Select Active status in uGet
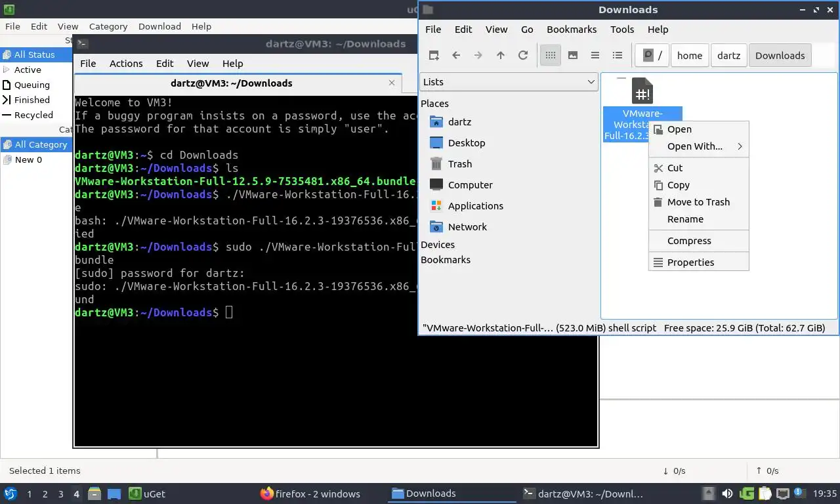Viewport: 840px width, 504px height. tap(37, 70)
